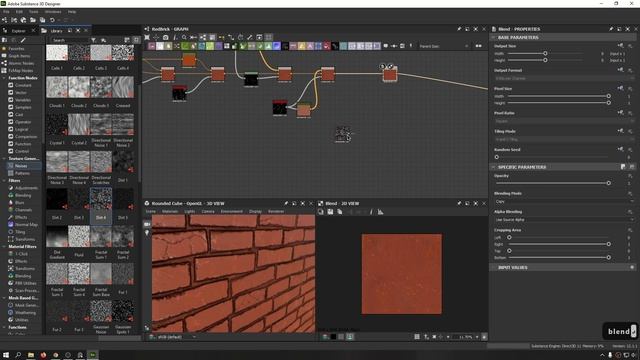Click the save icon in the 2D View toolbar
Viewport: 640px width, 360px height.
tap(330, 212)
